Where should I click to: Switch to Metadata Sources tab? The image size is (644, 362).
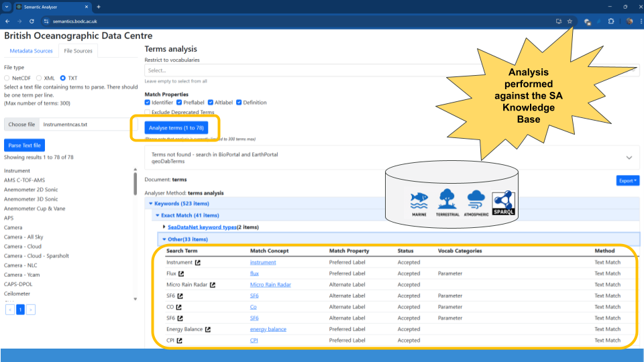32,51
